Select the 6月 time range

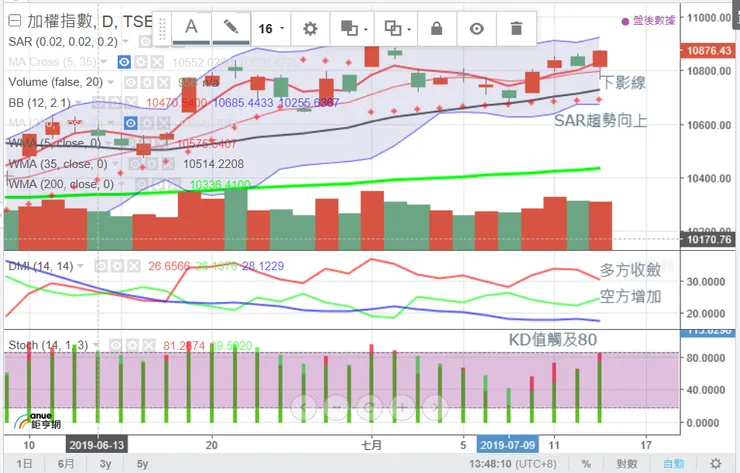[66, 464]
